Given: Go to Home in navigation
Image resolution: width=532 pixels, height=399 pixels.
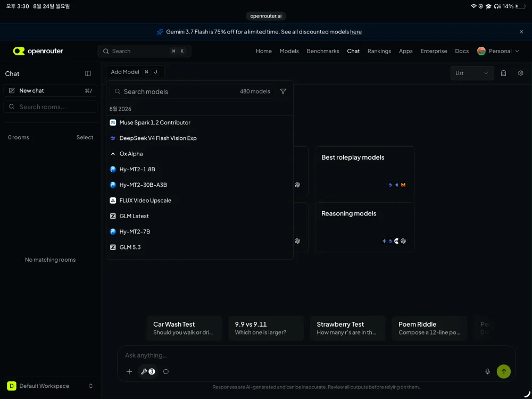Looking at the screenshot, I should point(264,51).
